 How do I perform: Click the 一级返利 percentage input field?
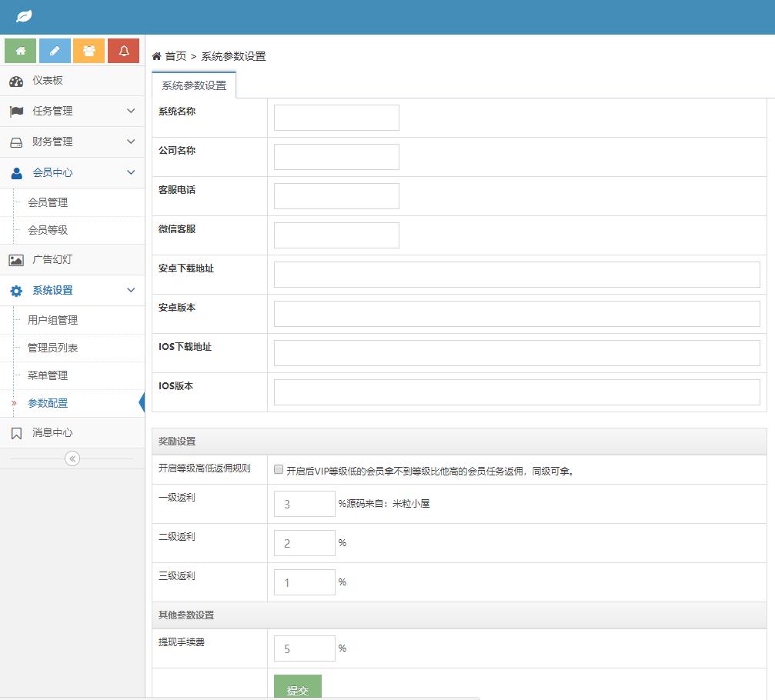pos(304,504)
